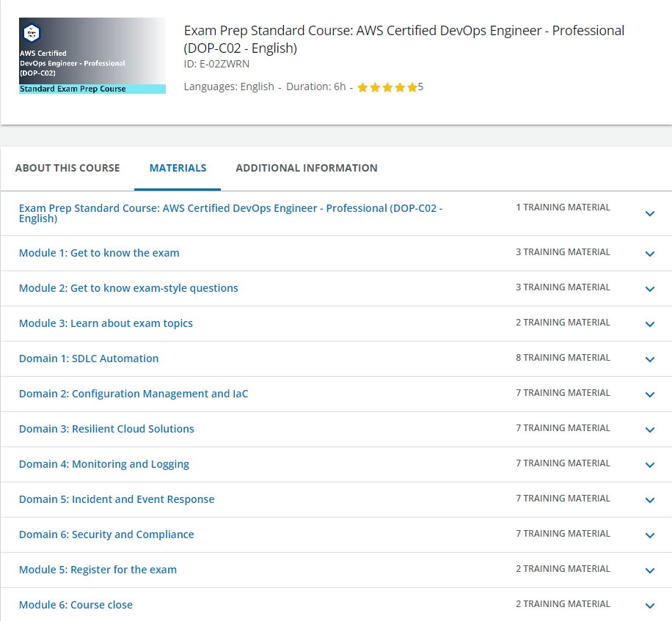672x621 pixels.
Task: Open Module 1: Get to know the exam
Action: [99, 253]
